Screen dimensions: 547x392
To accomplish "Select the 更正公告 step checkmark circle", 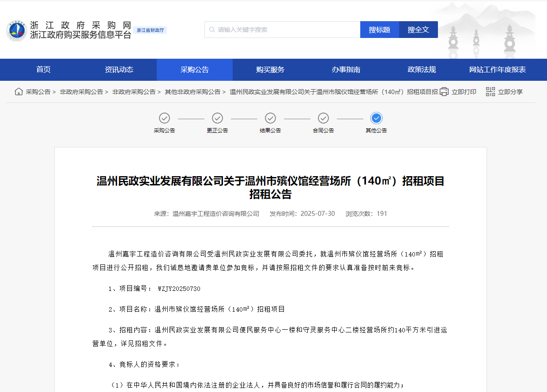I will click(217, 118).
